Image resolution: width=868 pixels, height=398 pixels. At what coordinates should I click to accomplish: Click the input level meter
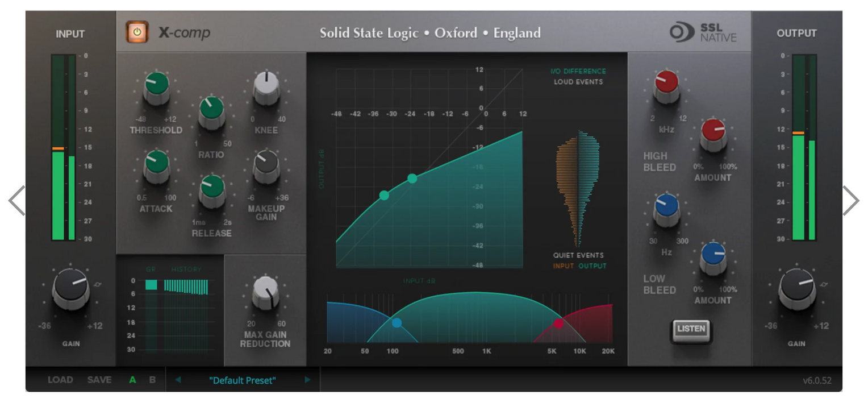(63, 147)
